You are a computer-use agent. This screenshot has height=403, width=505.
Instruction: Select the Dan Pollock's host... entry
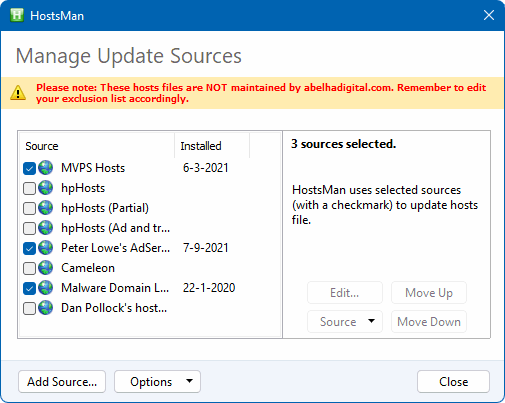tap(114, 308)
